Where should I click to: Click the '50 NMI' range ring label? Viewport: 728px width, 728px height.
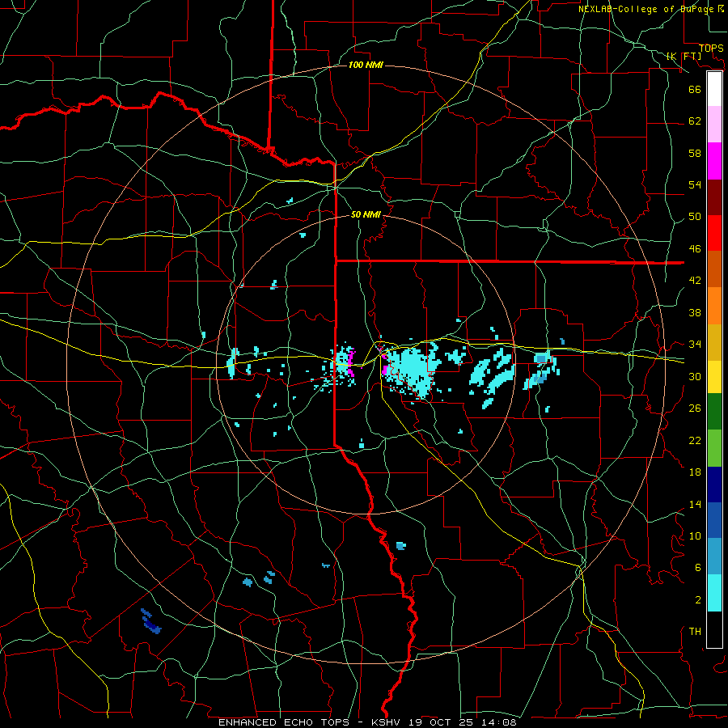tap(366, 214)
